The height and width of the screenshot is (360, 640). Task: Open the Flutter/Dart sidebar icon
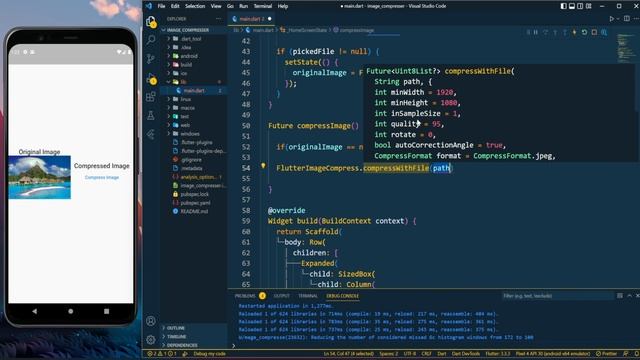tap(151, 134)
